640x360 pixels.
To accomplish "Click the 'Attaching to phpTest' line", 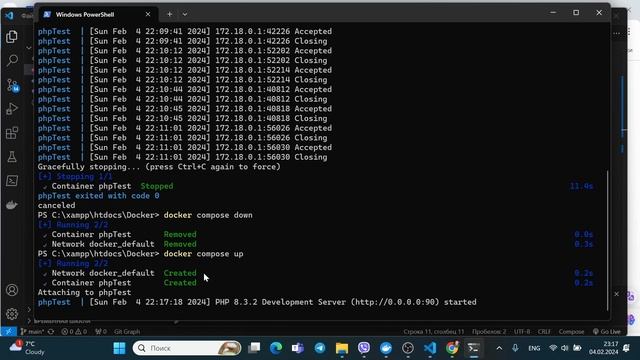I will [x=84, y=293].
